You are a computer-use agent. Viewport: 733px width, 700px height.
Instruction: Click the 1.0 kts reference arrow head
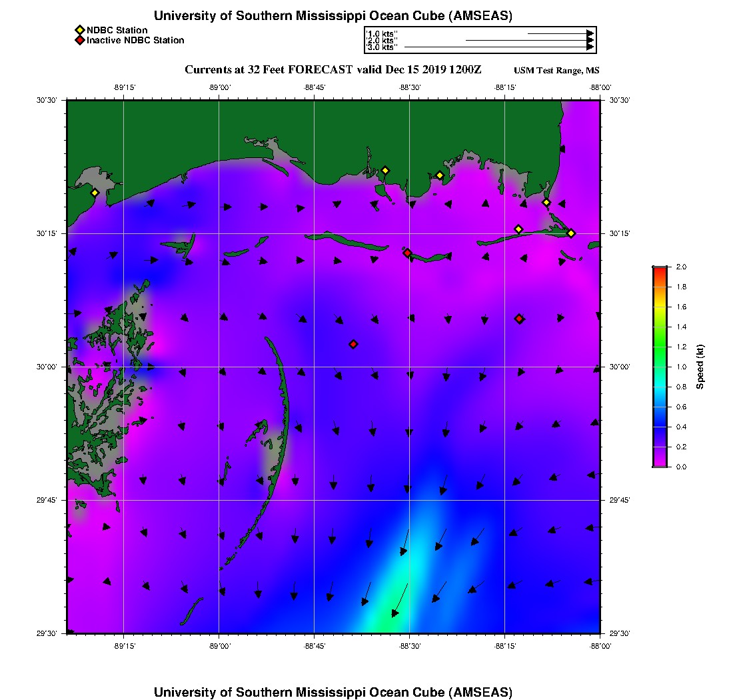[x=590, y=33]
